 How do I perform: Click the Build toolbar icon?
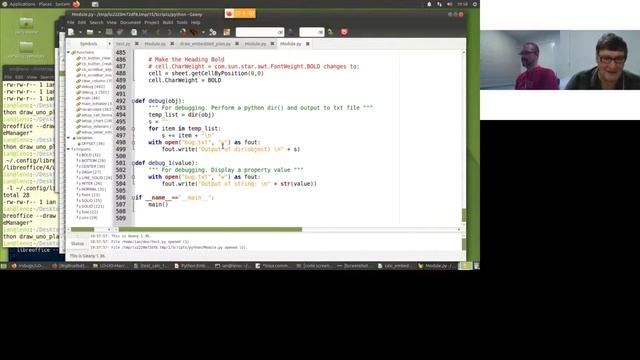pyautogui.click(x=193, y=32)
